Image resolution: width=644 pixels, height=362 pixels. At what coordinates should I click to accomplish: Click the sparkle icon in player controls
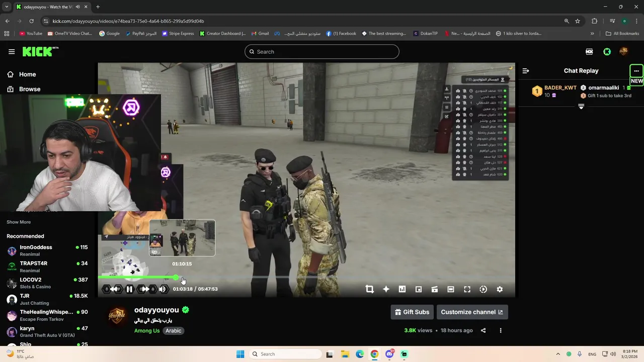386,289
